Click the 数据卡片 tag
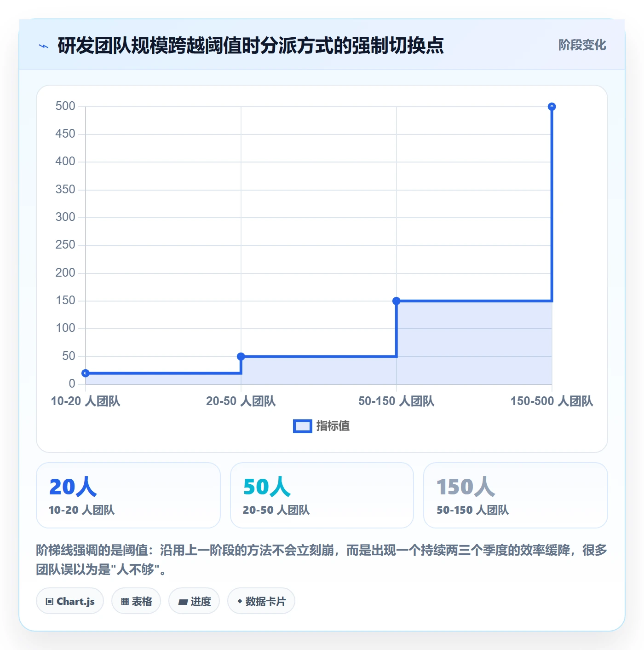This screenshot has width=644, height=650. [261, 601]
